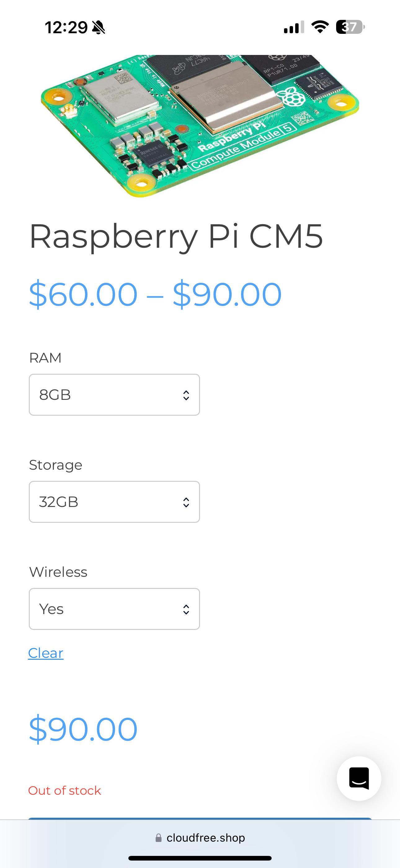The height and width of the screenshot is (868, 400).
Task: Tap the cloudfree.shop address bar
Action: (200, 838)
